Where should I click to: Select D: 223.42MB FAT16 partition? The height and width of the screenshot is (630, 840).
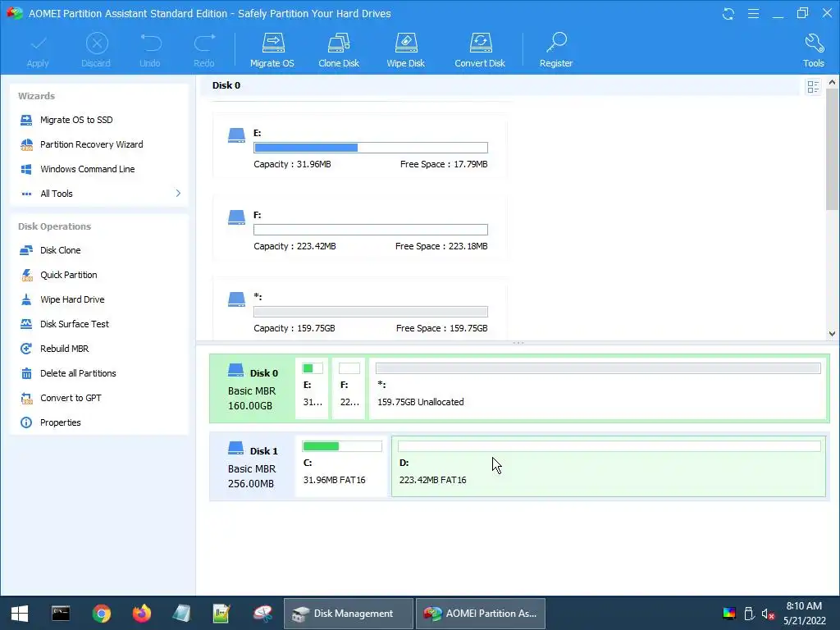[609, 467]
